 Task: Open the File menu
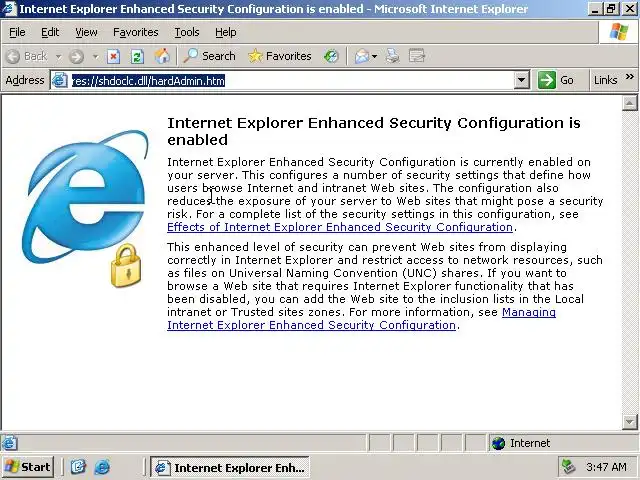tap(17, 32)
